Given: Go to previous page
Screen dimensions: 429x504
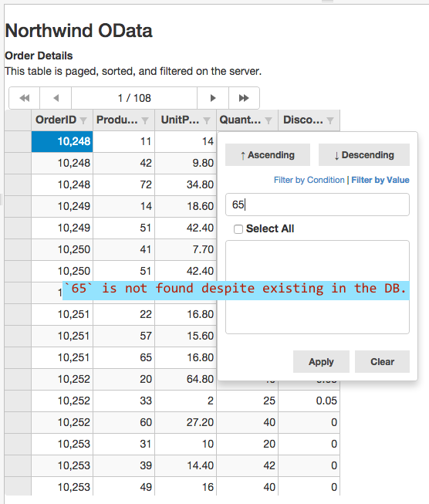Looking at the screenshot, I should (x=56, y=98).
